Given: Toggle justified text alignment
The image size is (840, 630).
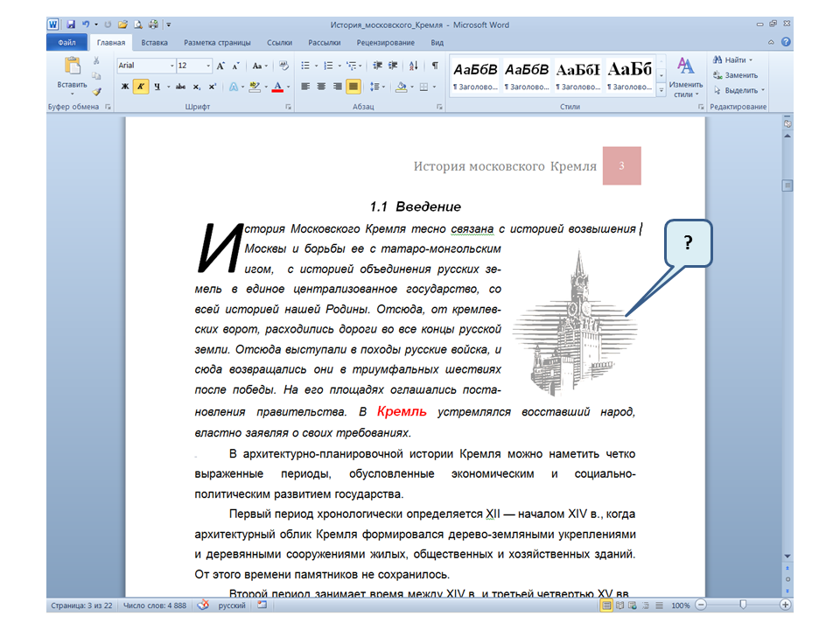Looking at the screenshot, I should (353, 87).
